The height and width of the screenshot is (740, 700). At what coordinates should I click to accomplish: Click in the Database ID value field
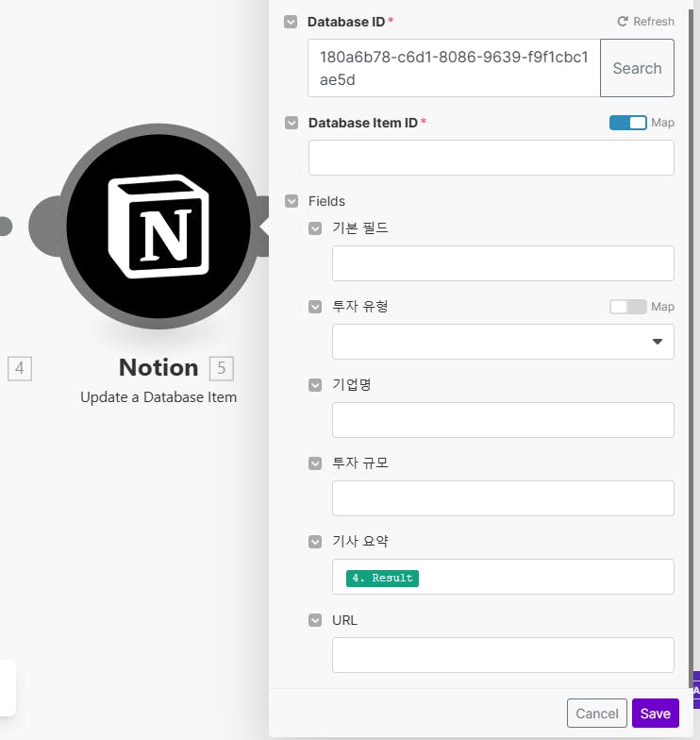tap(454, 68)
